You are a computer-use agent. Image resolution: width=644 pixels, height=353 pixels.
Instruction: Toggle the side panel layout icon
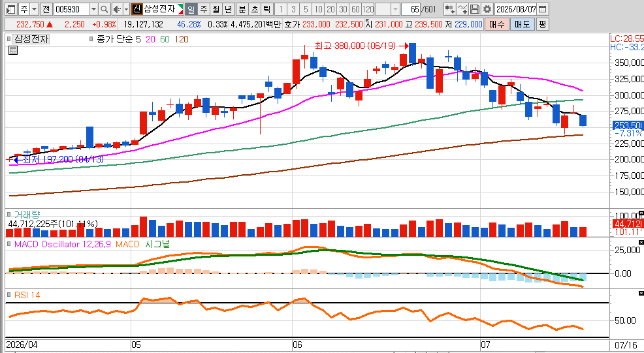click(x=11, y=9)
